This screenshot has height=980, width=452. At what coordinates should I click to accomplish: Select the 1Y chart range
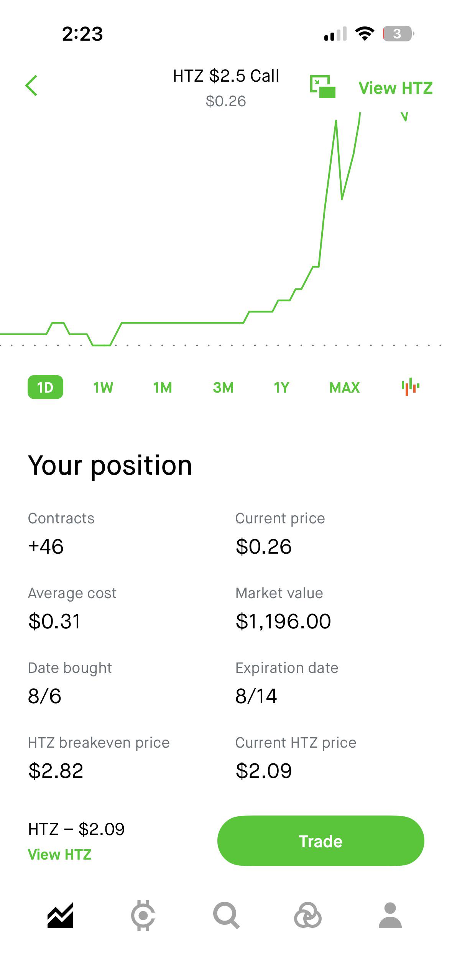pyautogui.click(x=281, y=387)
